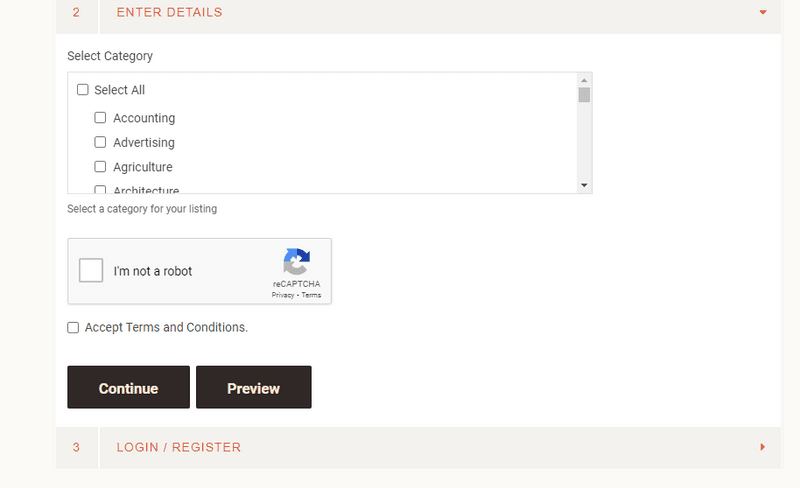Viewport: 800px width, 488px height.
Task: Expand Login / Register with the right arrow
Action: point(762,447)
